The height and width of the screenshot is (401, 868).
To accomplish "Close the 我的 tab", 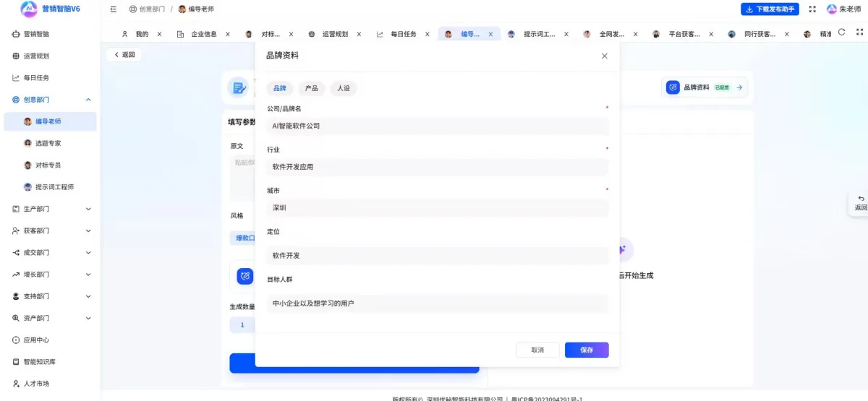I will point(159,34).
